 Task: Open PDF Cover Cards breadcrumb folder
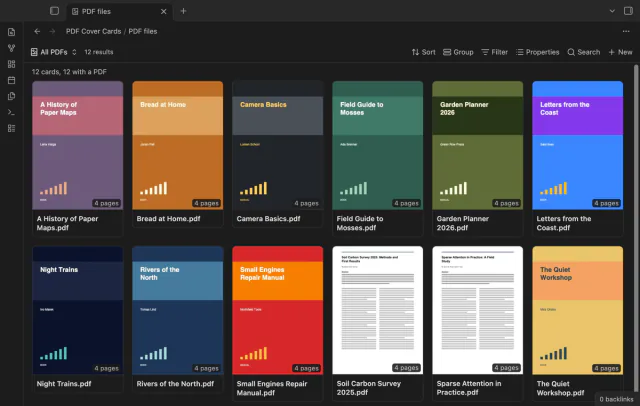[x=93, y=31]
